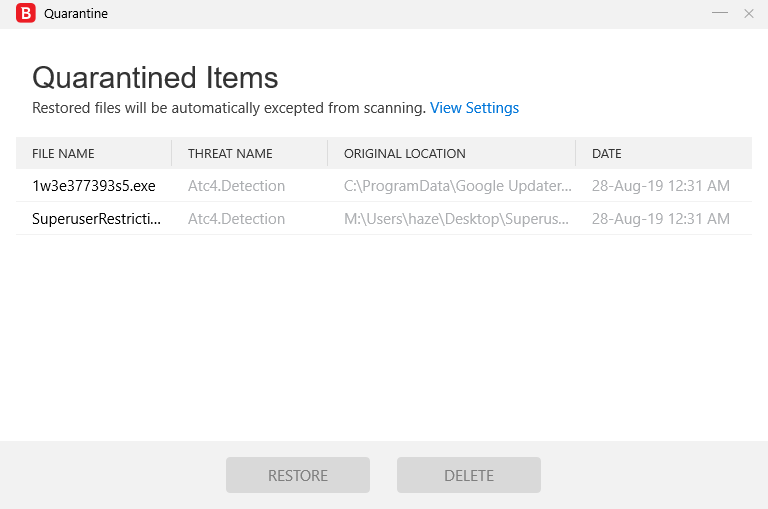Image resolution: width=768 pixels, height=509 pixels.
Task: Click the date cell of second row
Action: tap(660, 219)
